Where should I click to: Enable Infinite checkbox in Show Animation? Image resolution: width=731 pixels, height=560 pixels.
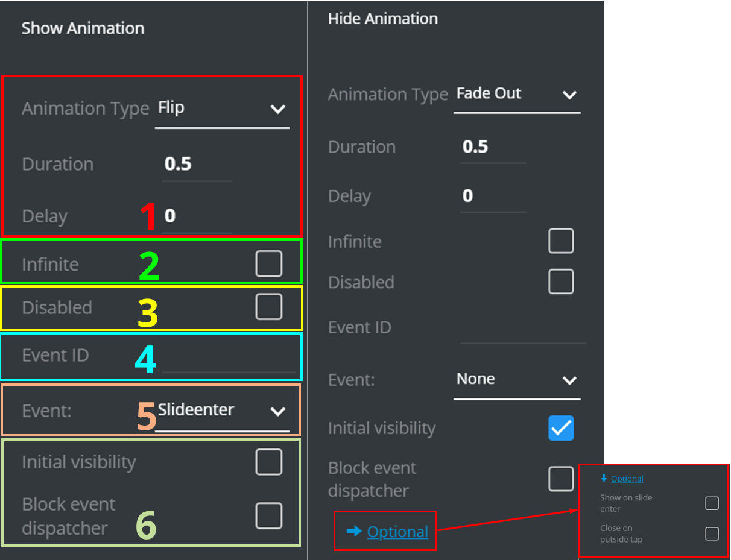(x=268, y=264)
